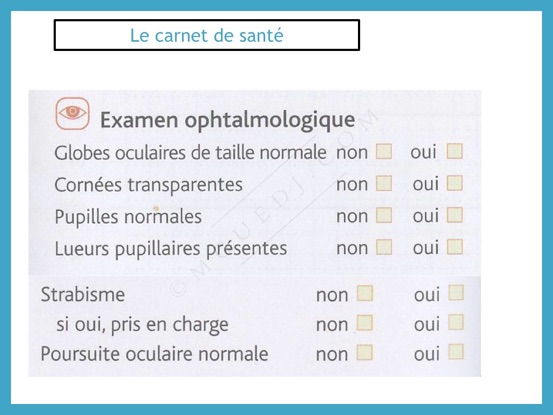Click the 'Poursuite oculaire normale' label
The image size is (553, 415).
tap(154, 354)
